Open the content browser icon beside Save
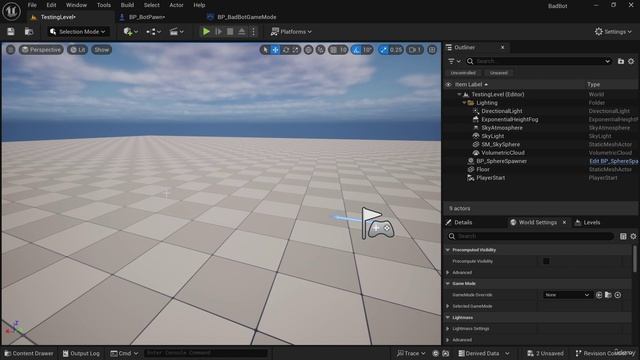The image size is (640, 360). pyautogui.click(x=29, y=31)
